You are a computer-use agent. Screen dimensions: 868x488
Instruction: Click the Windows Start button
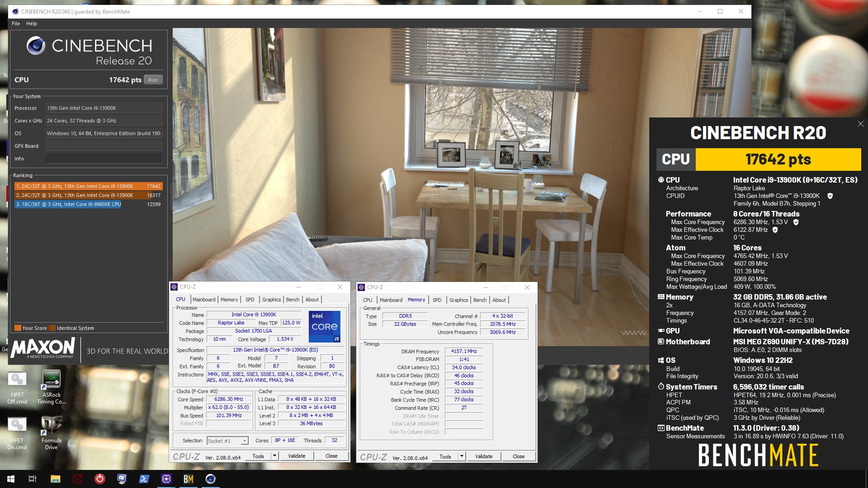tap(11, 479)
